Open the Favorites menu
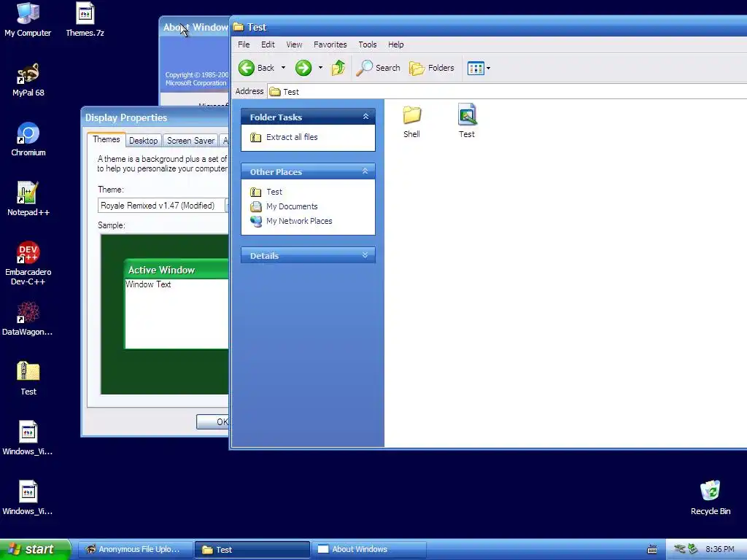 point(330,44)
